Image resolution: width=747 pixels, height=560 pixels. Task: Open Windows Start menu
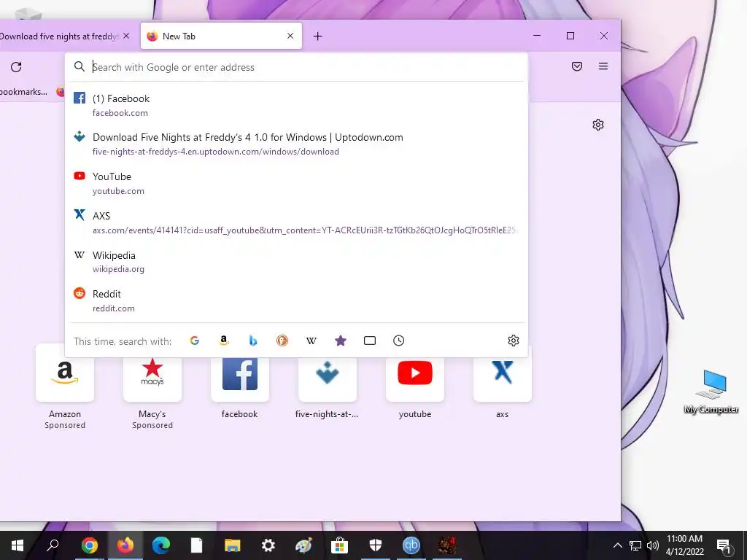[18, 545]
